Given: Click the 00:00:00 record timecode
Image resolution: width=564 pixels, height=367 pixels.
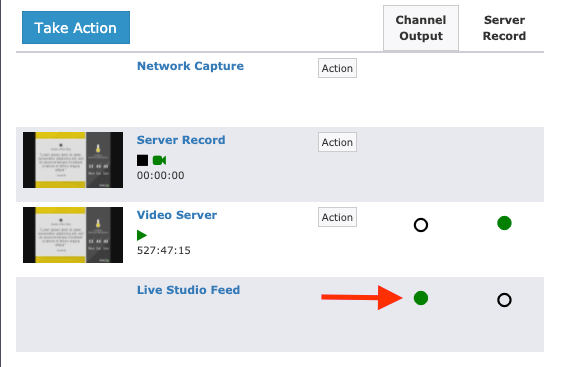Looking at the screenshot, I should click(x=160, y=175).
